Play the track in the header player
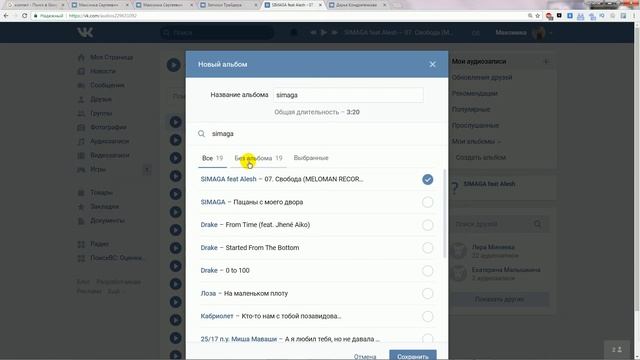This screenshot has width=640, height=360. [323, 32]
